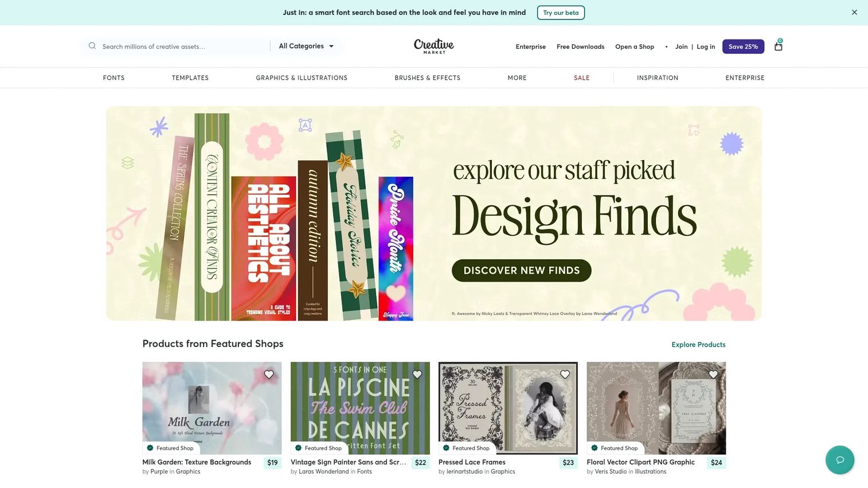Click the All About Aesthetics book
868x488 pixels.
tap(264, 248)
